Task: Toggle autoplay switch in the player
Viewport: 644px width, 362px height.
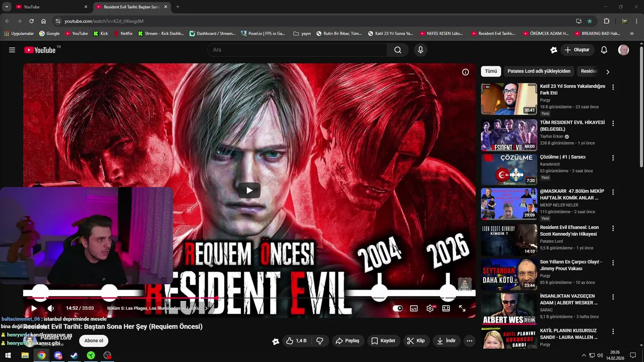Action: (397, 308)
